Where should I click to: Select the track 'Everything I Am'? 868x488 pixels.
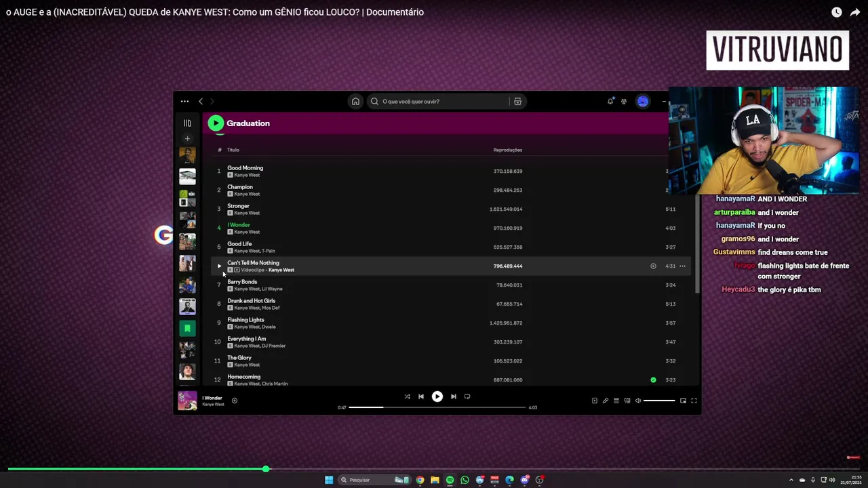[x=246, y=339]
